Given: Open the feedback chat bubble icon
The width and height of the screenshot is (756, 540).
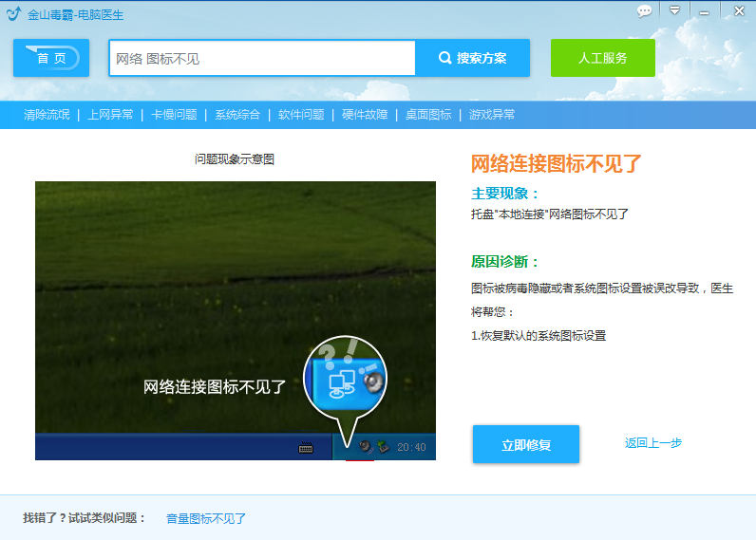Looking at the screenshot, I should click(x=644, y=11).
